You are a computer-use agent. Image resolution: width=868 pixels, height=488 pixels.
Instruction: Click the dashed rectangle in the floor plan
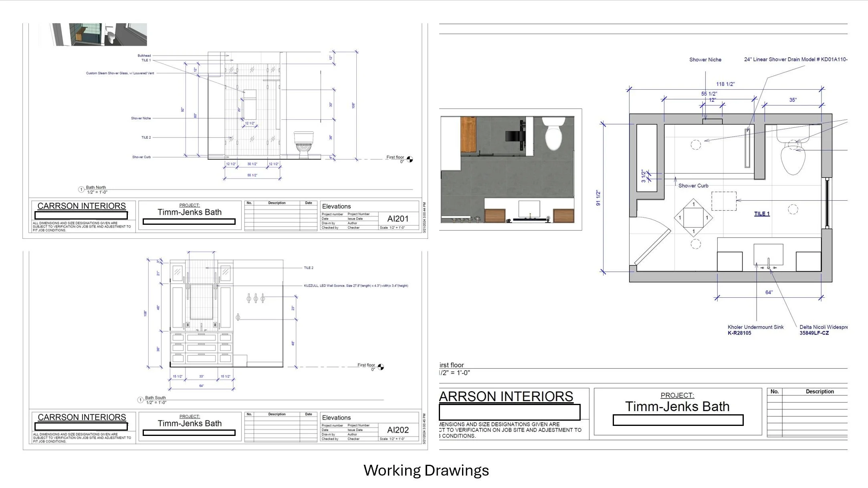(x=724, y=201)
